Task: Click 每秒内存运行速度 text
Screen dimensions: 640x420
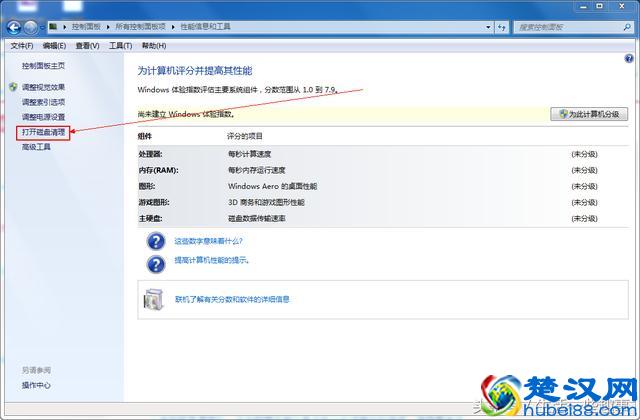Action: pyautogui.click(x=257, y=170)
